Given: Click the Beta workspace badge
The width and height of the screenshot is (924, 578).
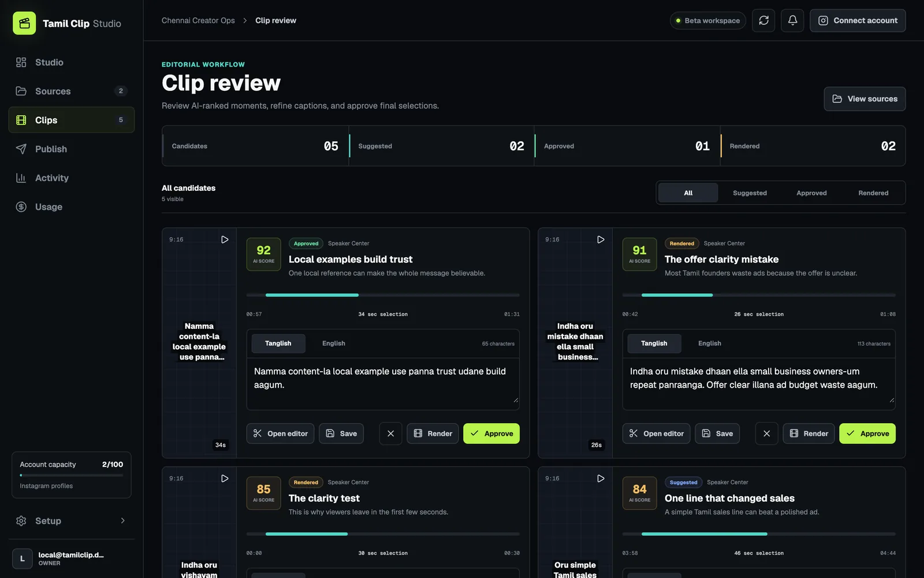Looking at the screenshot, I should 708,21.
